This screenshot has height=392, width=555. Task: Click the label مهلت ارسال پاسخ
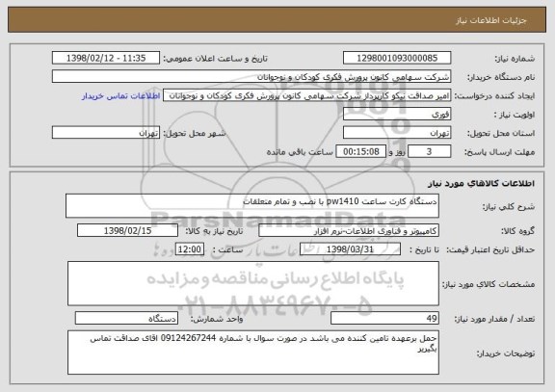499,152
